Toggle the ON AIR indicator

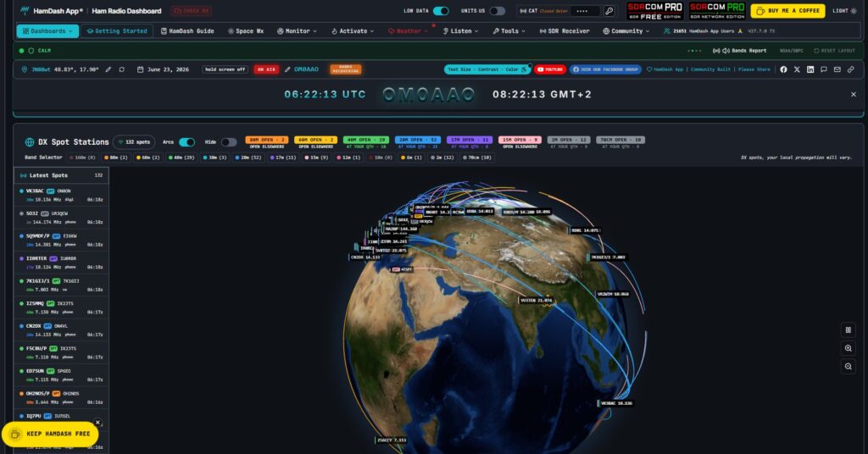266,69
